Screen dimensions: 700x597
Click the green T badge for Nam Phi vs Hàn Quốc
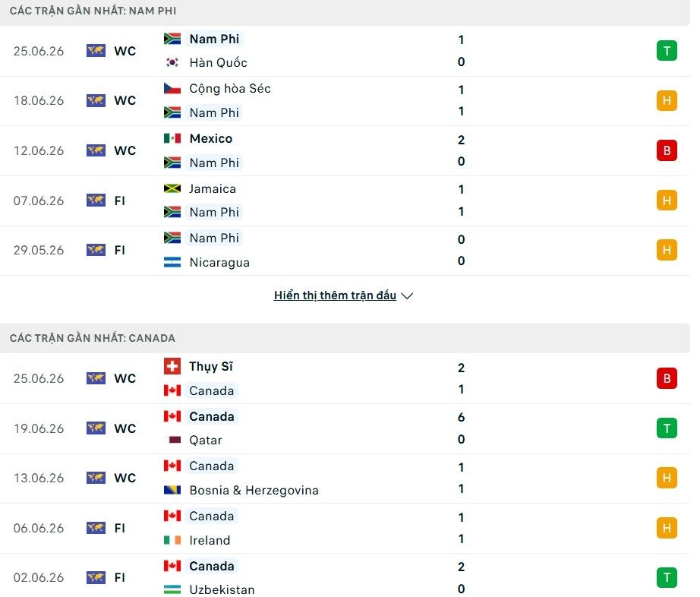(667, 50)
